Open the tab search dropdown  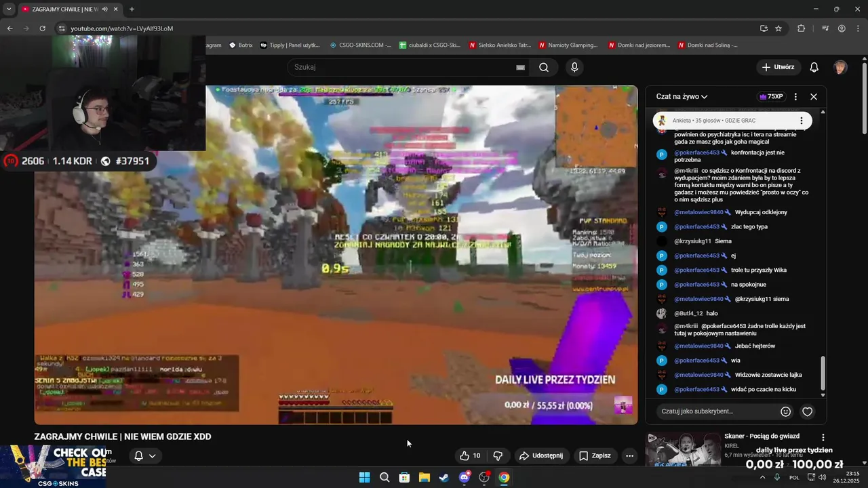point(9,9)
